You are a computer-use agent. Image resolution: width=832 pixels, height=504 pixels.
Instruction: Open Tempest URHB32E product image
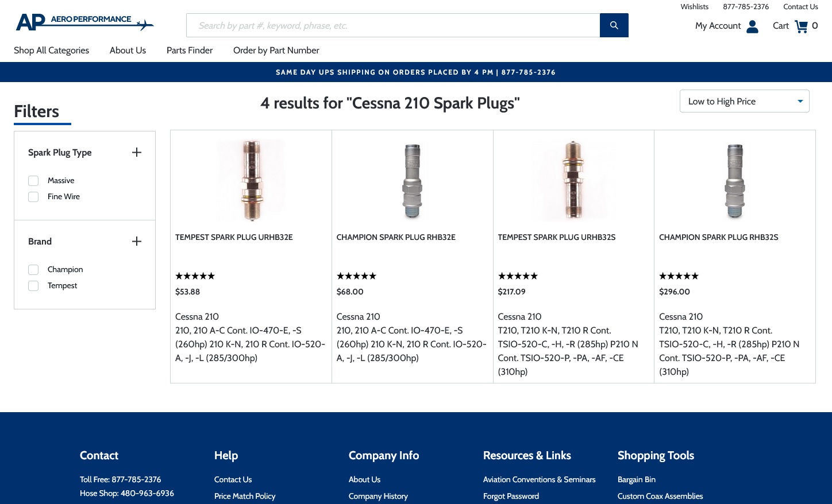(252, 180)
